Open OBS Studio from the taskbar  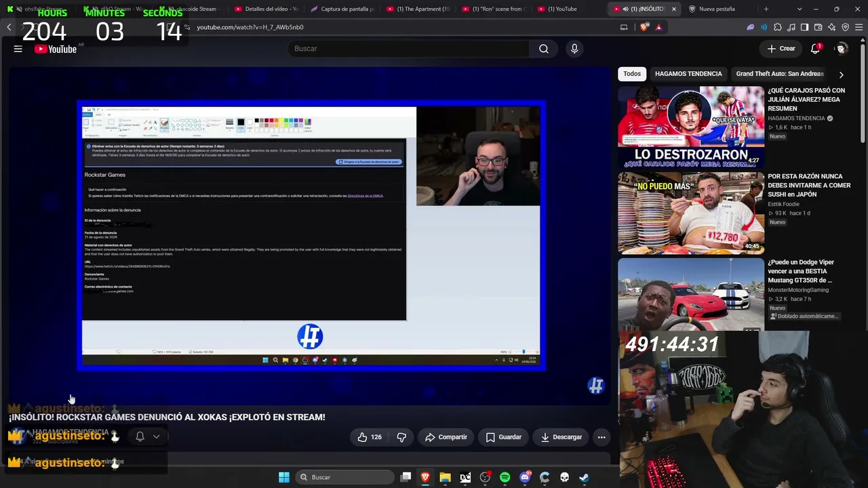(485, 477)
